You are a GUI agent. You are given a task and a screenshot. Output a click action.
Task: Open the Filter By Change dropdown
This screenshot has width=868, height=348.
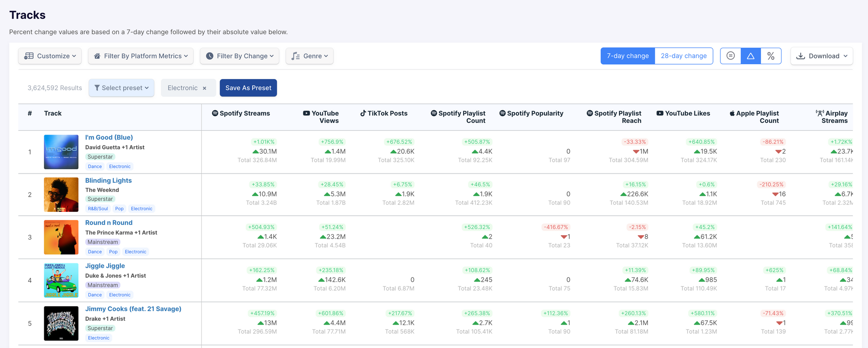point(240,56)
